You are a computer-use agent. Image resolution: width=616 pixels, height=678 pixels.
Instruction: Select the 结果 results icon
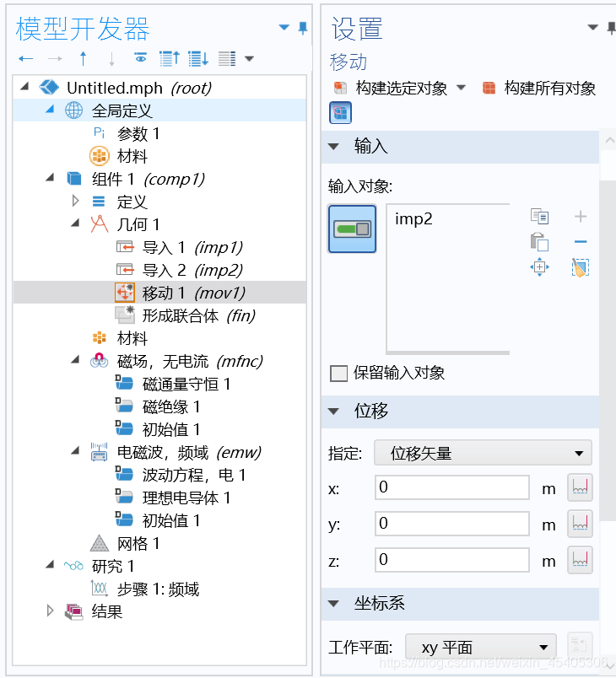[x=73, y=612]
